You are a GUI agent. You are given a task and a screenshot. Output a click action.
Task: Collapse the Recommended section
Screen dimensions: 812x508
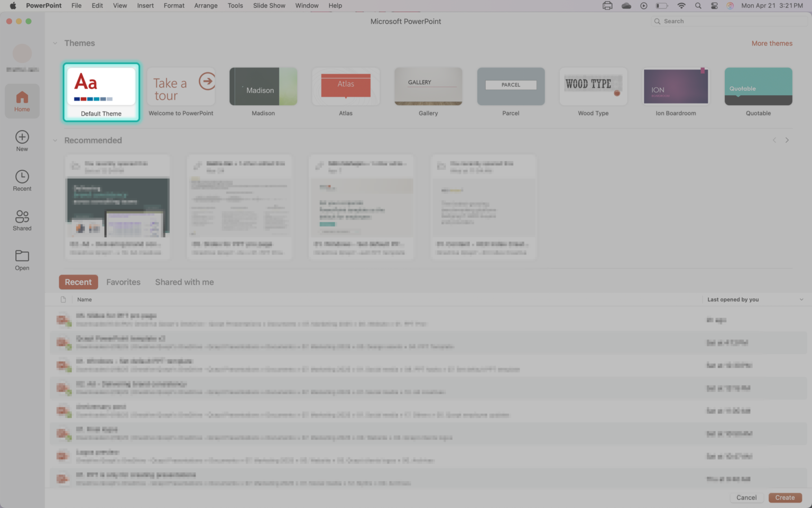click(55, 141)
